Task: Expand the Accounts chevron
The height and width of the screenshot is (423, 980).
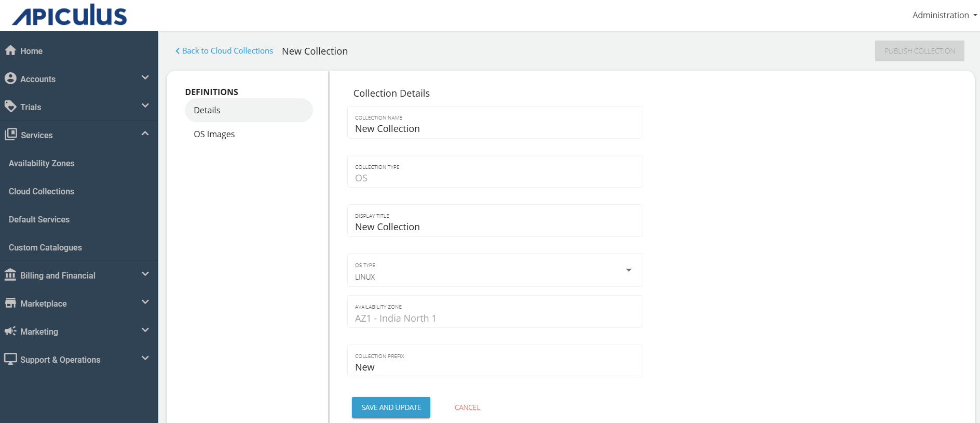Action: 145,77
